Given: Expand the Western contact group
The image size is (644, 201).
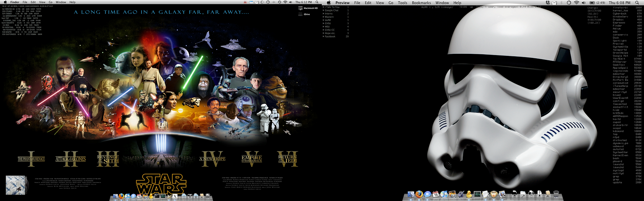Looking at the screenshot, I should pos(324,17).
